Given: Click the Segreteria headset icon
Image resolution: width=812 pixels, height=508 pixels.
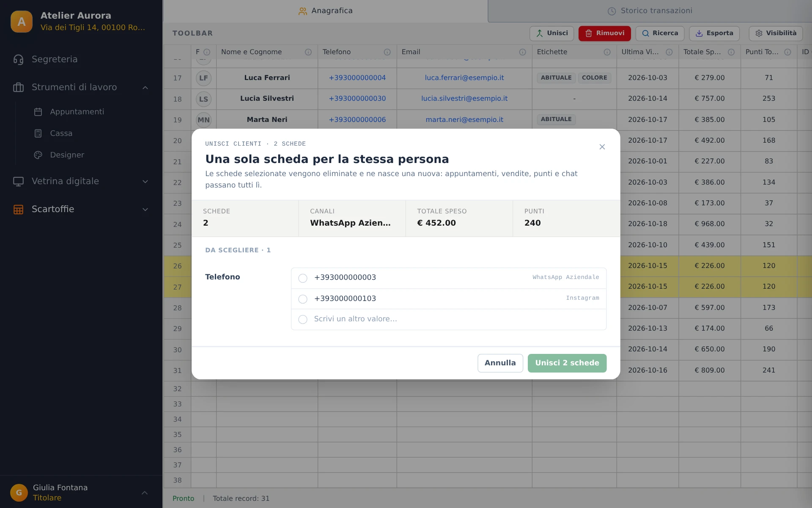Looking at the screenshot, I should (x=18, y=59).
